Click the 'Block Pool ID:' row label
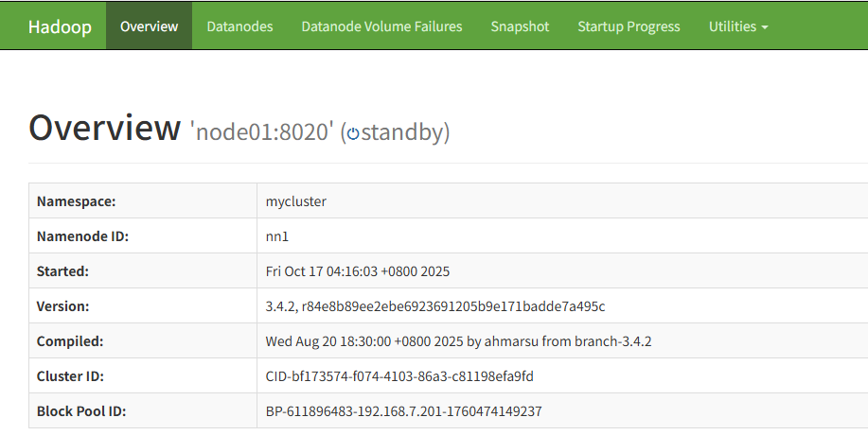 [x=81, y=411]
